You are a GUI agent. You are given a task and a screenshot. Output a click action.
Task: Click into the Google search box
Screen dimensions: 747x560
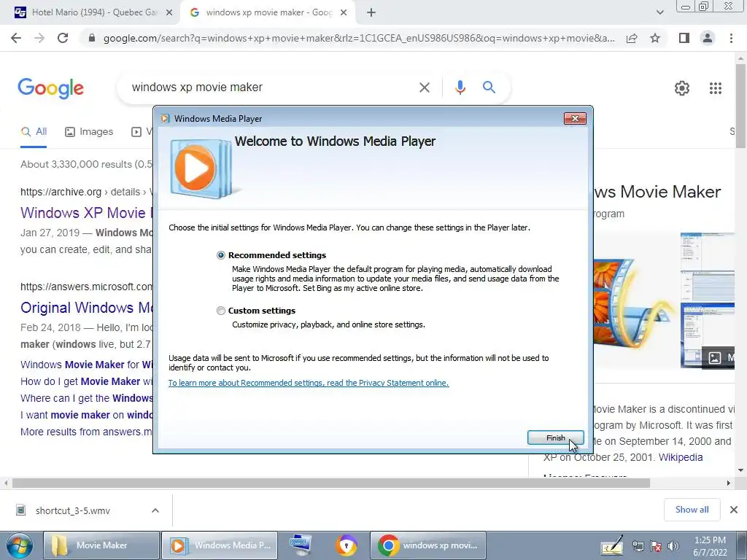(267, 87)
